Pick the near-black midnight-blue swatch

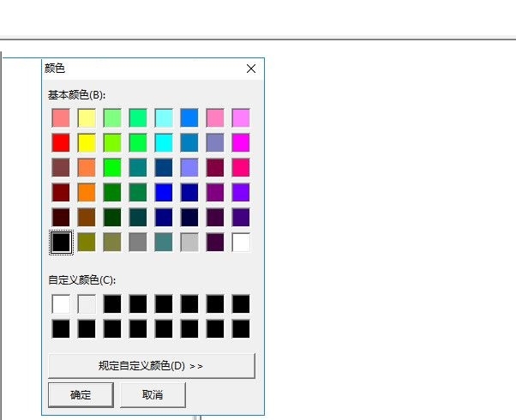point(189,217)
